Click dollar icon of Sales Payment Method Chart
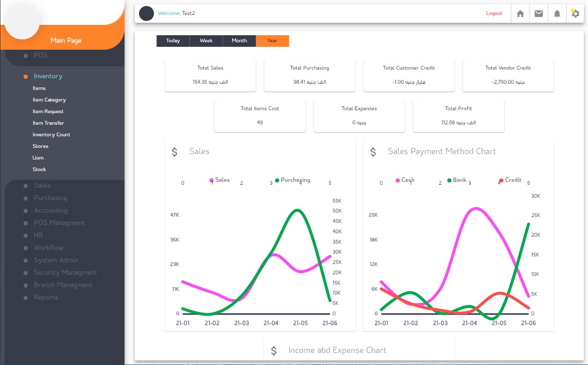588x365 pixels. (x=373, y=152)
